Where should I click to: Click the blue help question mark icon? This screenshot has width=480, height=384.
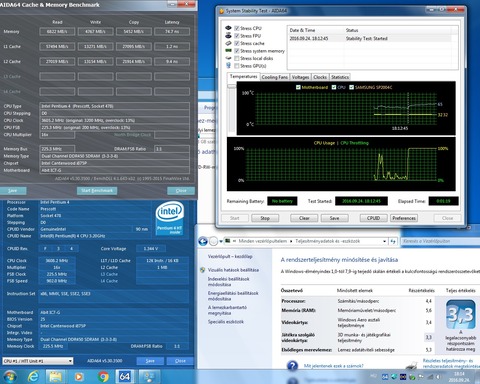[292, 366]
